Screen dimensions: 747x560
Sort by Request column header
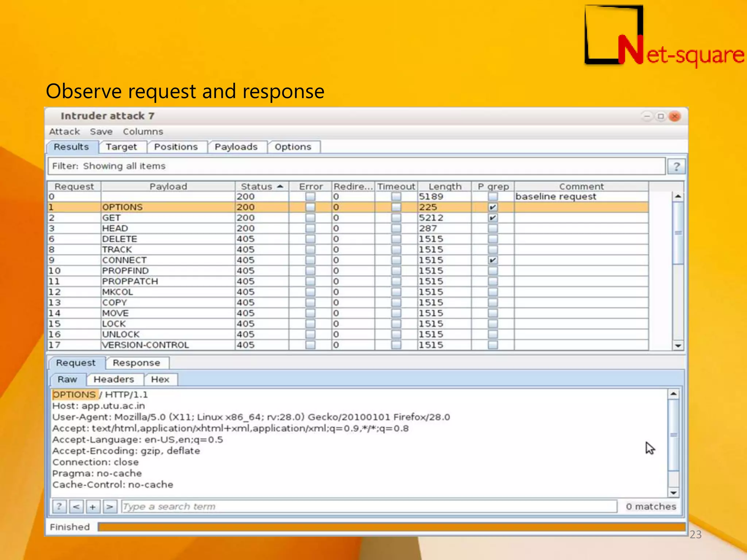pyautogui.click(x=74, y=186)
